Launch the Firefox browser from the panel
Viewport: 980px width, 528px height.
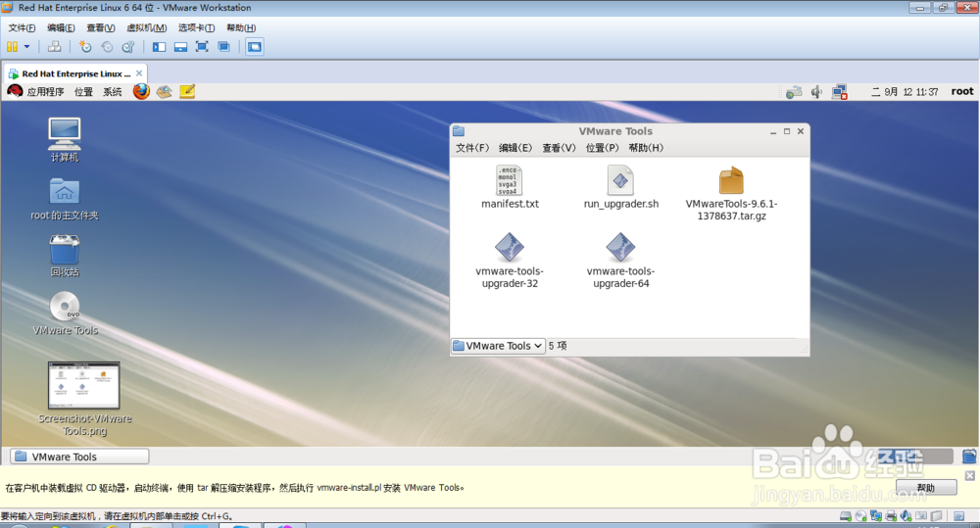141,91
